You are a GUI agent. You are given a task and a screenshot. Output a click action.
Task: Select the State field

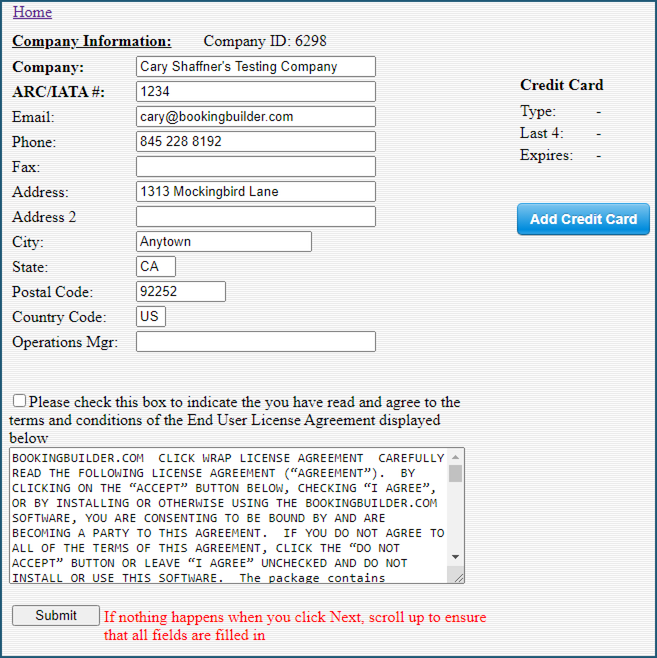155,267
